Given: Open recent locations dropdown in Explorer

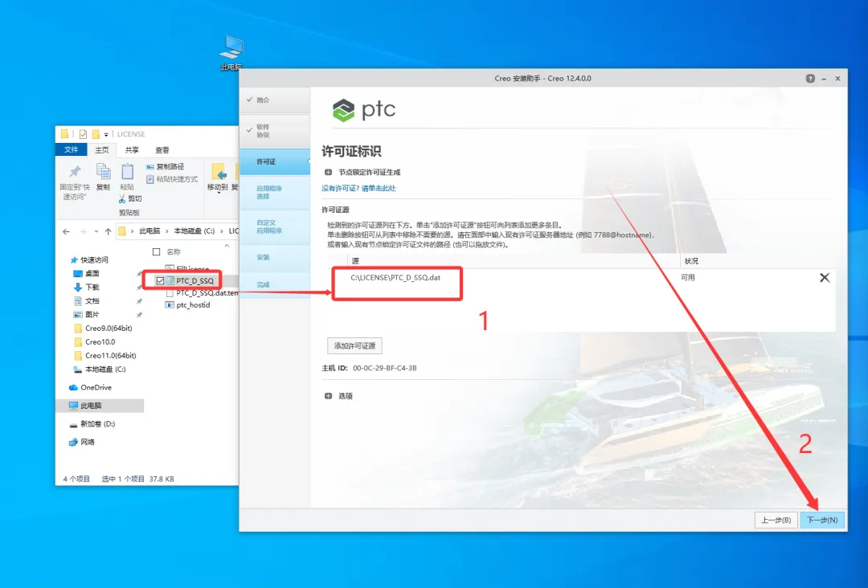Looking at the screenshot, I should pyautogui.click(x=96, y=231).
